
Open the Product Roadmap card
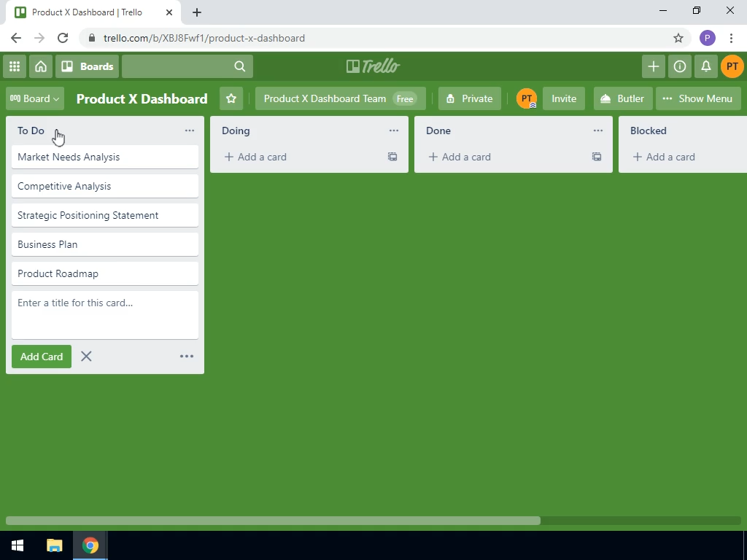pyautogui.click(x=105, y=273)
